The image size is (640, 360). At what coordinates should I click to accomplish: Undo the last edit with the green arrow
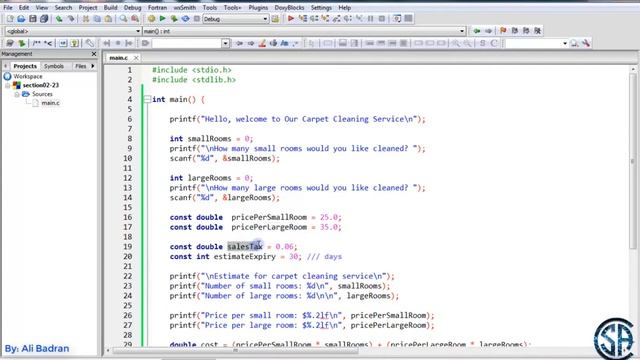(x=59, y=19)
